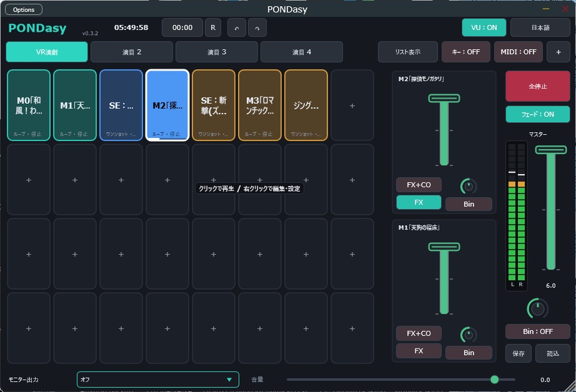Enable FX+CO on M2 channel
This screenshot has width=576, height=392.
[x=419, y=185]
